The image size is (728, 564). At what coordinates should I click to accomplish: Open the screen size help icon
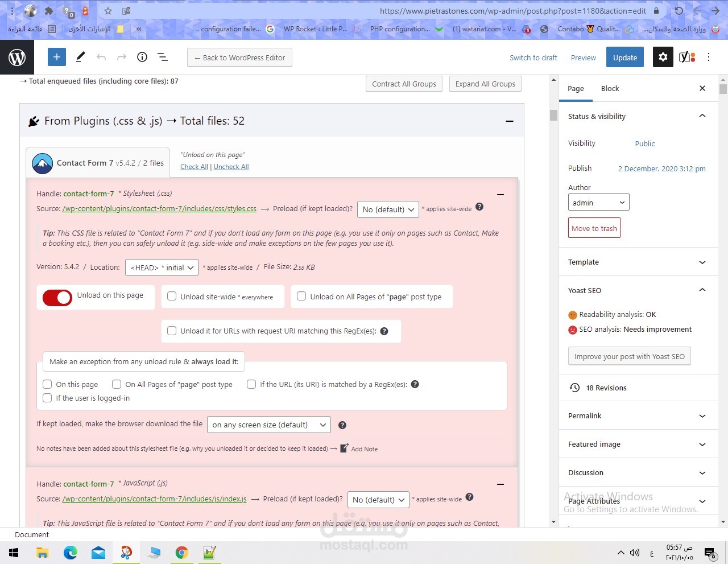pyautogui.click(x=342, y=425)
